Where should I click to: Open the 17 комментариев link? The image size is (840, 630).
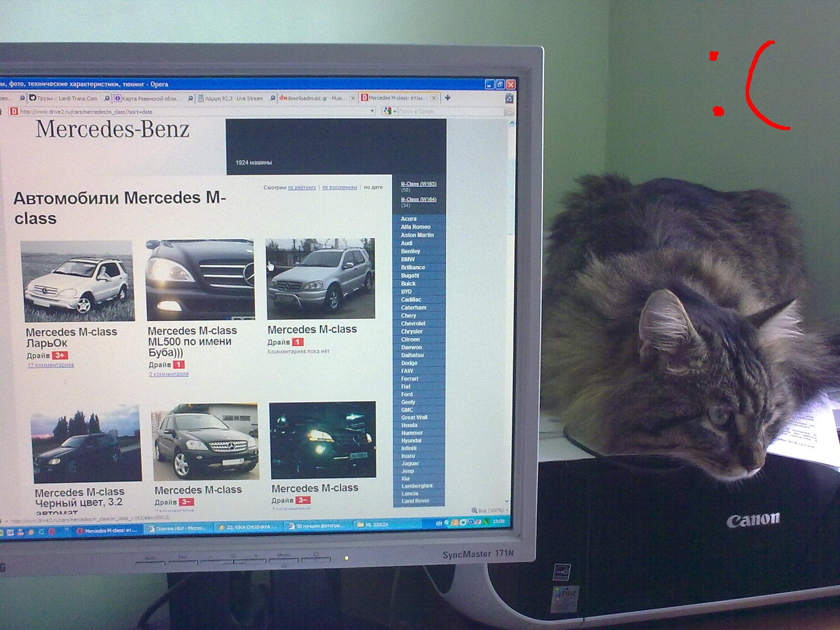click(51, 365)
